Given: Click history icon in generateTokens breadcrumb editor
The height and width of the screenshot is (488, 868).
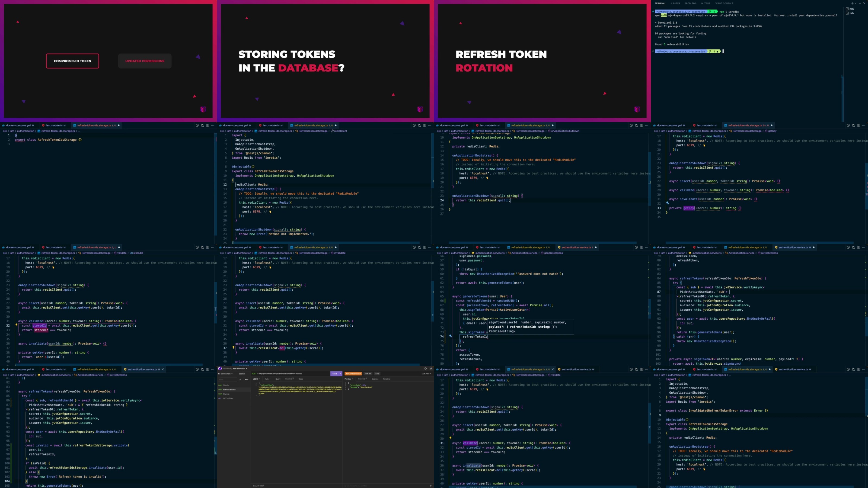Looking at the screenshot, I should point(636,247).
